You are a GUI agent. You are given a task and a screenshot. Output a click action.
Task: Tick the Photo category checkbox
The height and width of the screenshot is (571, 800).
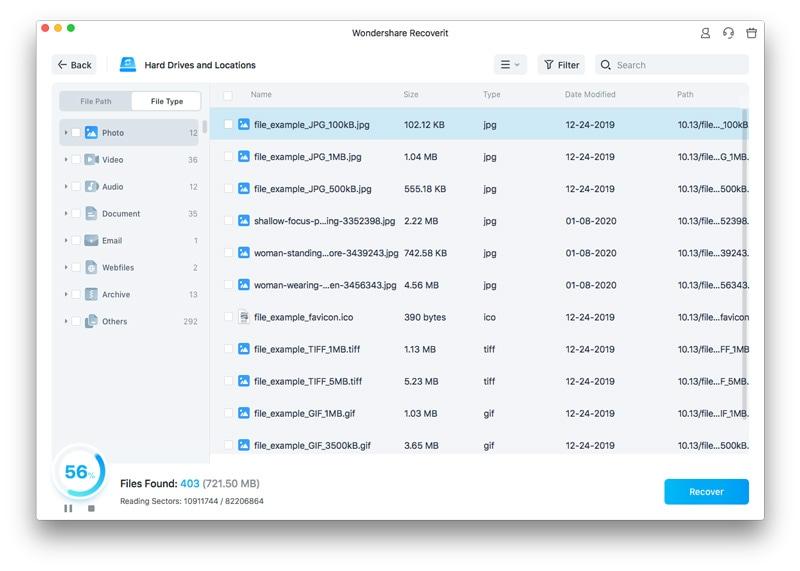click(x=76, y=133)
